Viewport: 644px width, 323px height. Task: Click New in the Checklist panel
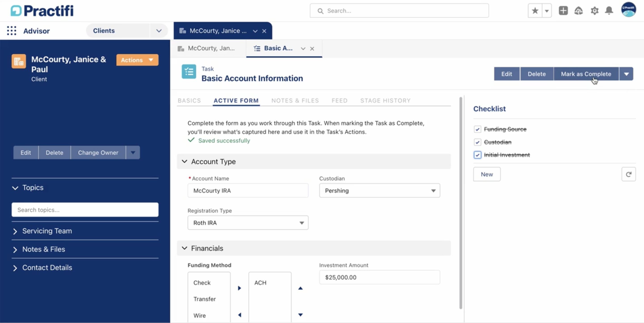click(x=487, y=174)
